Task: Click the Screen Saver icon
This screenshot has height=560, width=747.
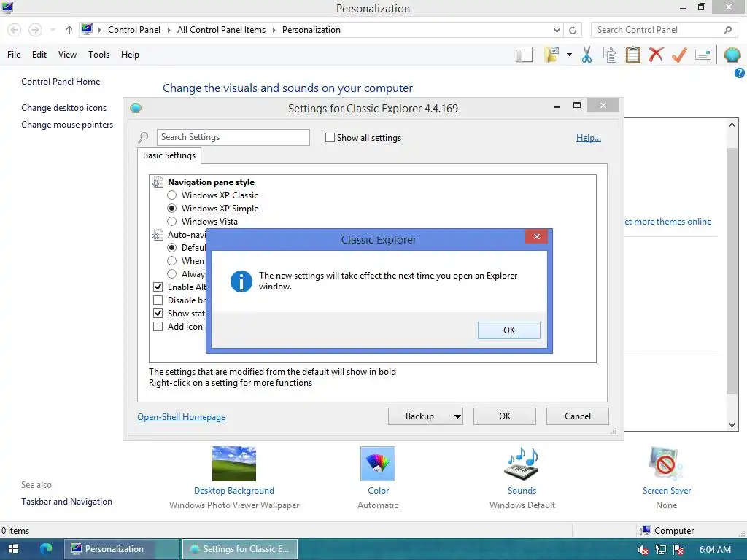Action: click(x=666, y=463)
